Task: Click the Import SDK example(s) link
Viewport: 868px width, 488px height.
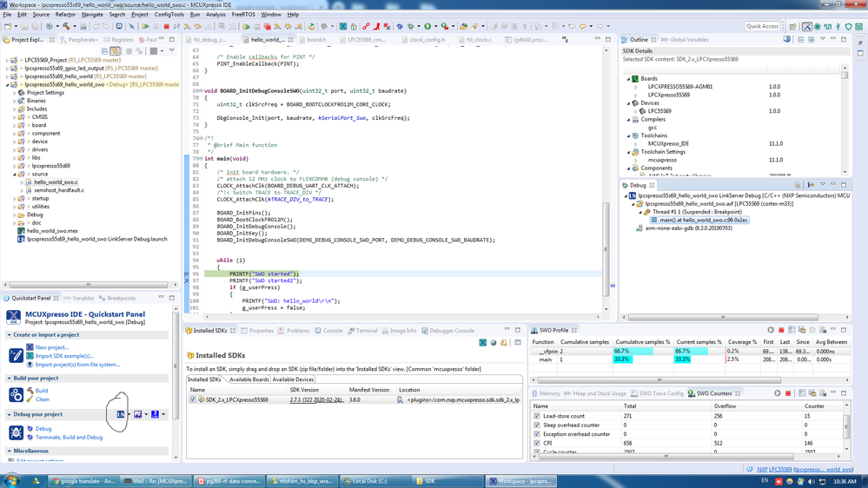Action: point(65,356)
